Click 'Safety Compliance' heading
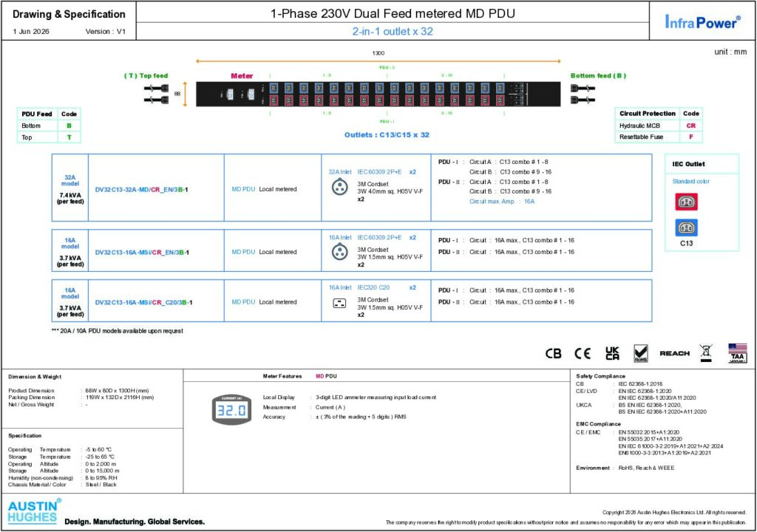 point(600,376)
